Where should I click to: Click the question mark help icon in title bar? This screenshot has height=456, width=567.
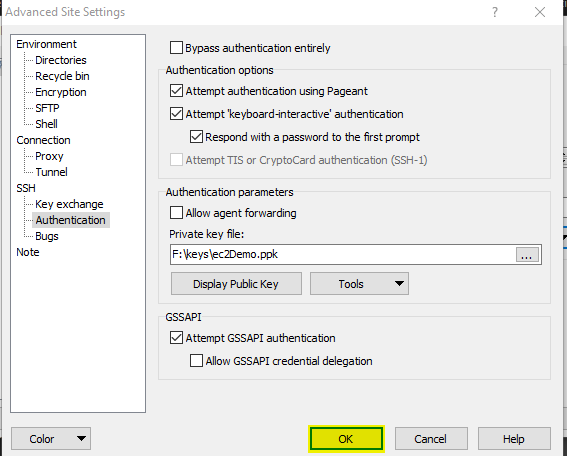[495, 12]
